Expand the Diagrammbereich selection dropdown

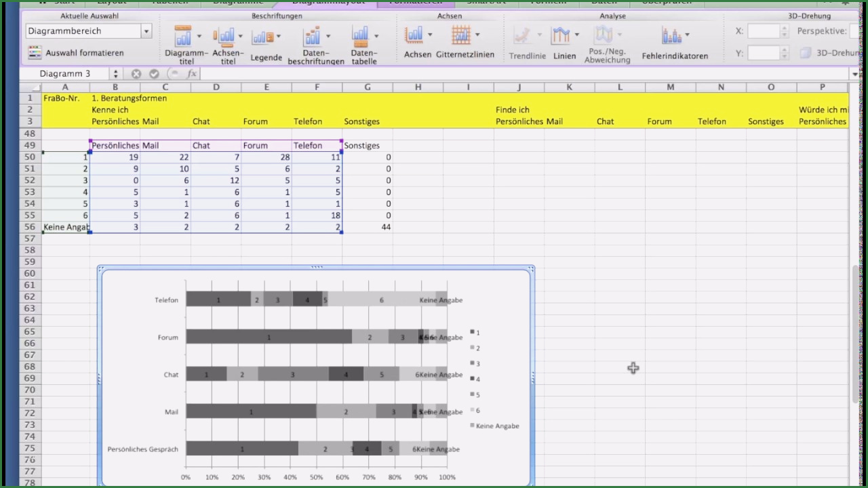(x=146, y=31)
